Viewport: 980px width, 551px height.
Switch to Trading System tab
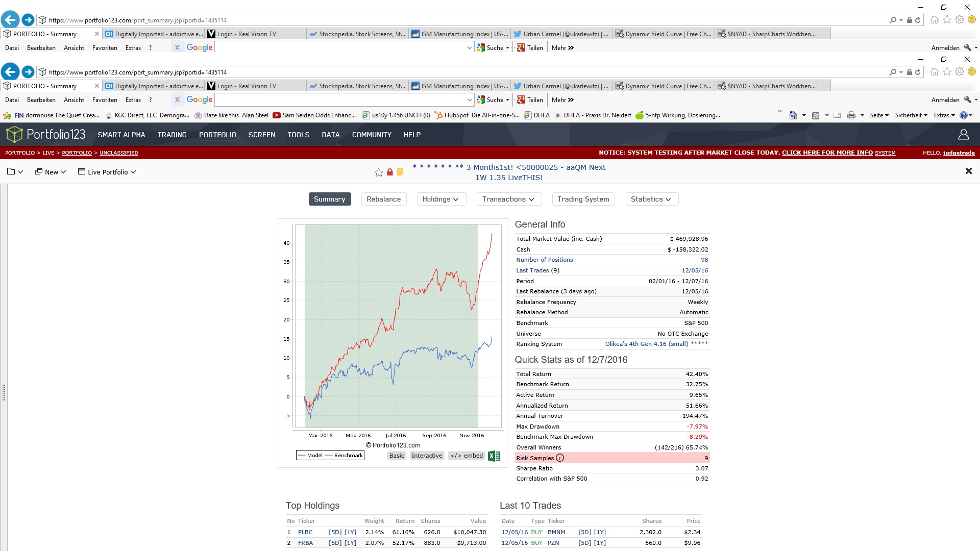click(583, 199)
